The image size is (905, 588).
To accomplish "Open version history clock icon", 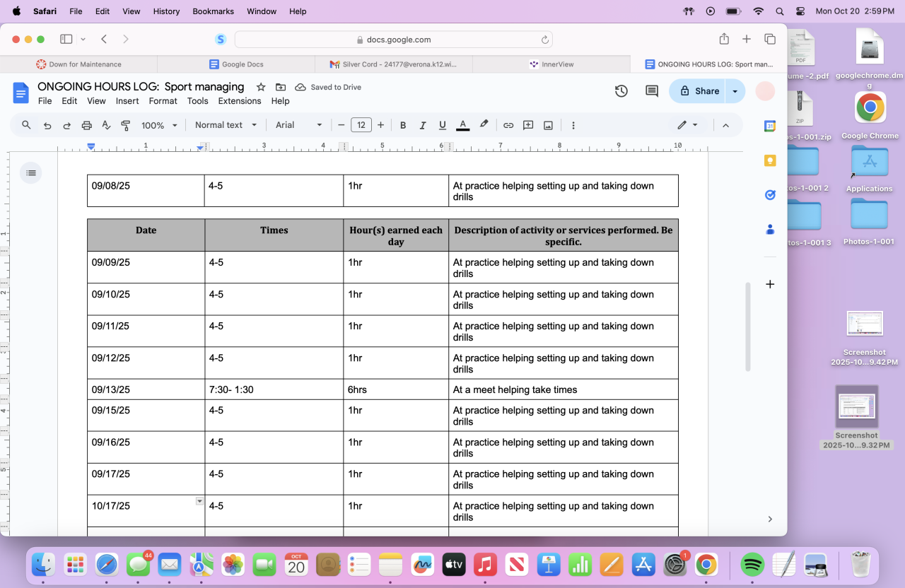I will coord(621,91).
